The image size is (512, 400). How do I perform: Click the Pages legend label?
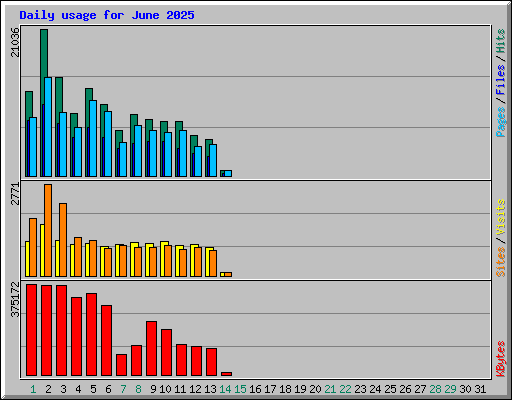coord(500,122)
